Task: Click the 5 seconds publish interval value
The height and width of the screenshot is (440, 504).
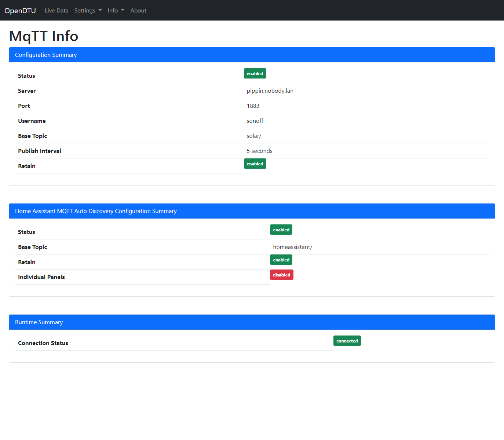Action: coord(259,151)
